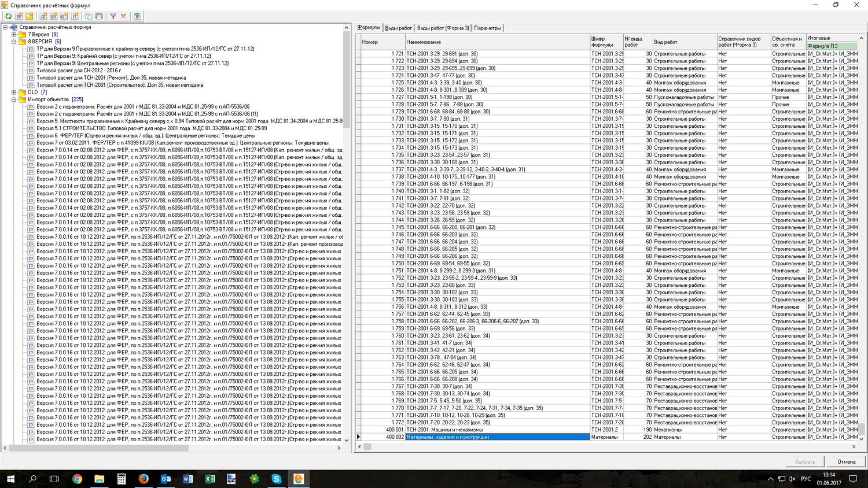The width and height of the screenshot is (868, 488).
Task: Show hidden system tray icons chevron
Action: point(770,479)
